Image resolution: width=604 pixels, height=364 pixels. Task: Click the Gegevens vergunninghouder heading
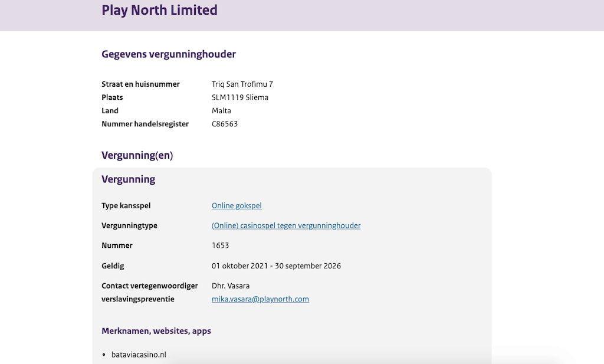point(169,54)
